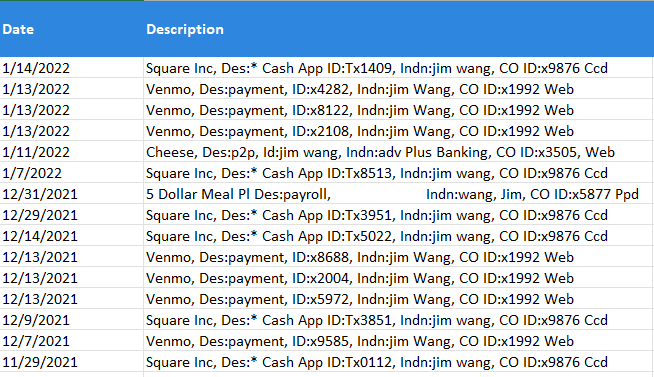Viewport: 654px width, 377px height.
Task: Select the Venmo payment ID:x5972 description
Action: pos(398,299)
